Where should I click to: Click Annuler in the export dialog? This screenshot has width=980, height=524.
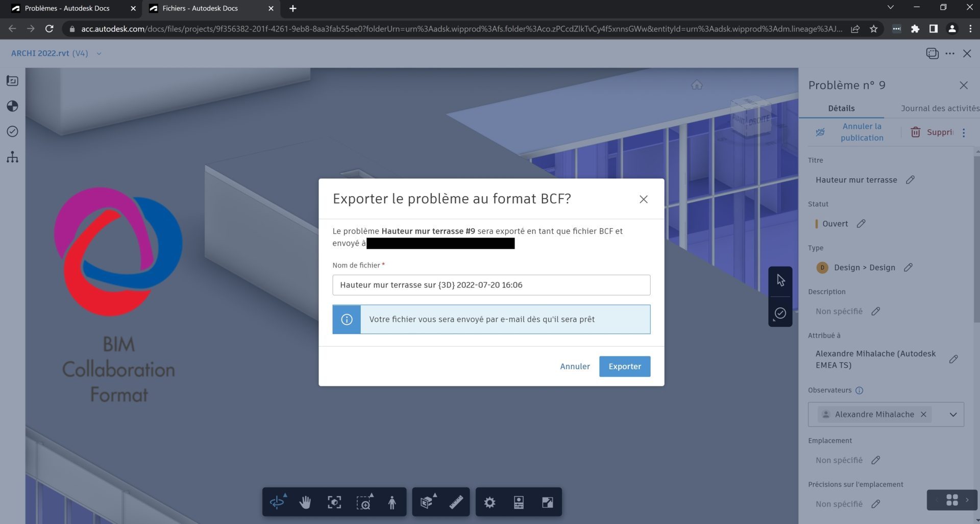coord(575,366)
